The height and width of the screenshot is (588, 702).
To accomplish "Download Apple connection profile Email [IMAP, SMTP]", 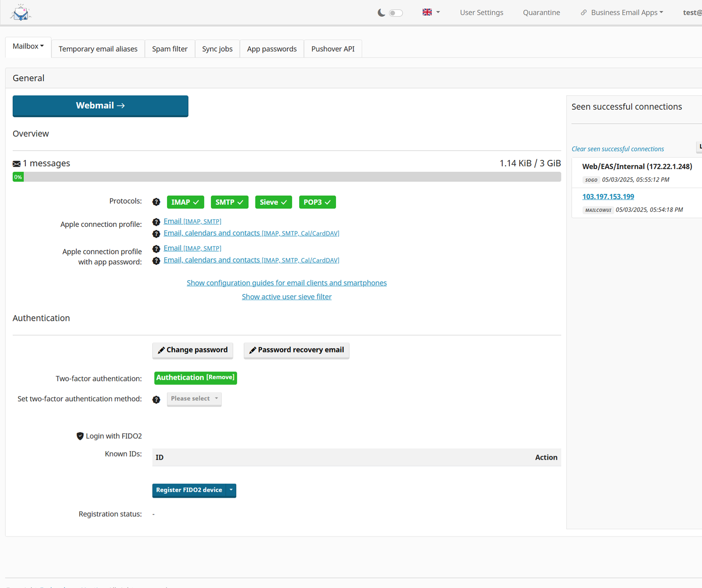I will [x=192, y=221].
